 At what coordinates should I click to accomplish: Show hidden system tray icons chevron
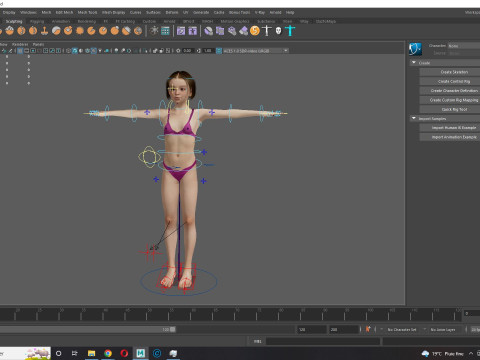click(x=471, y=354)
